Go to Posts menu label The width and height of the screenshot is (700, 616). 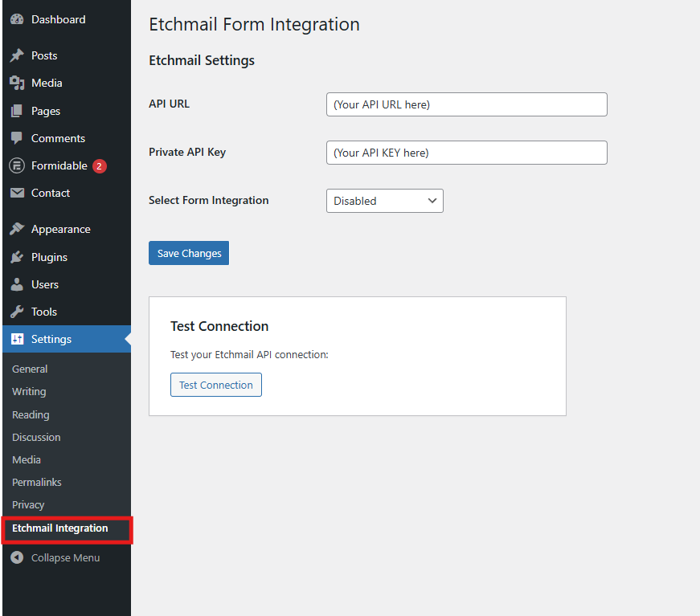click(44, 55)
